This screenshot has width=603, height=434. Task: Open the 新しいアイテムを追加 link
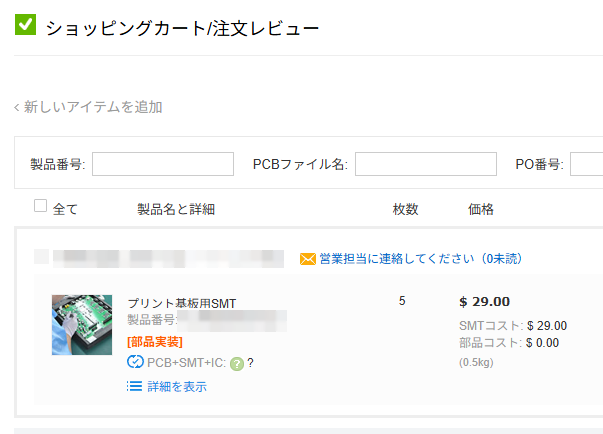[x=93, y=107]
